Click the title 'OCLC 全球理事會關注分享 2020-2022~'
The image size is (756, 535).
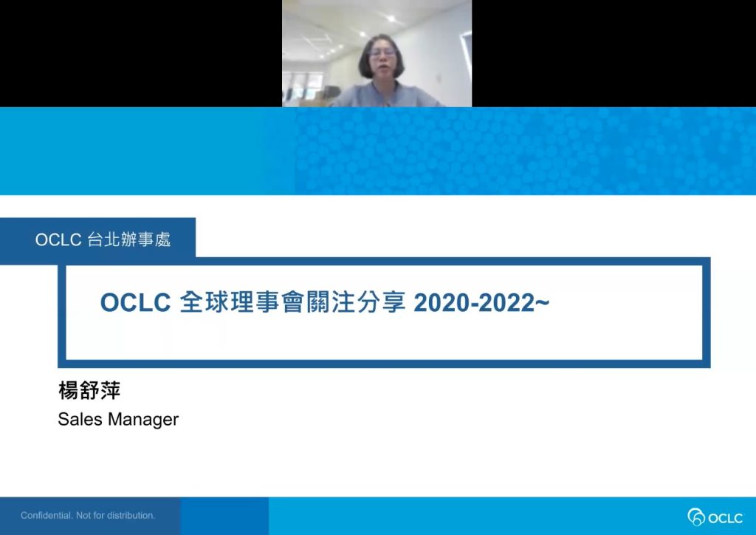[325, 302]
